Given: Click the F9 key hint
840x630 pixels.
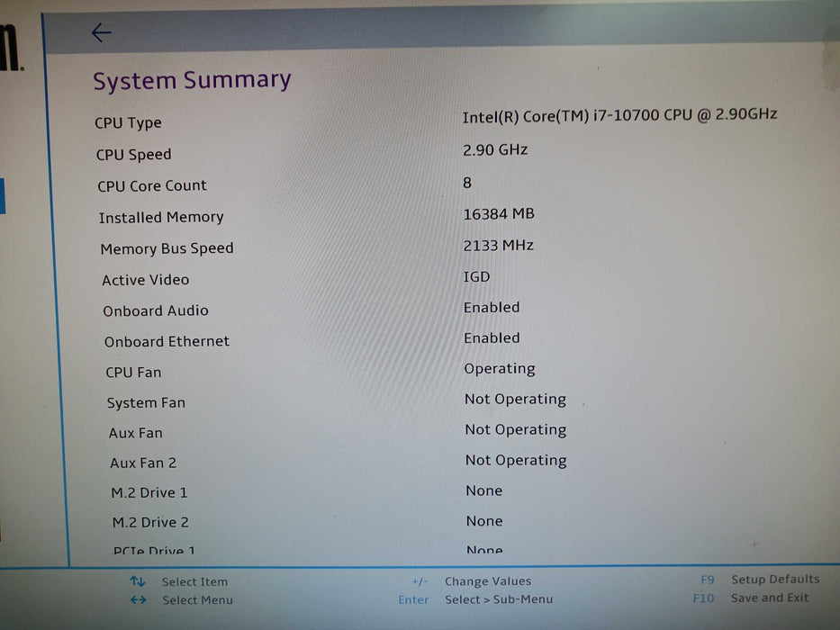Looking at the screenshot, I should point(708,580).
